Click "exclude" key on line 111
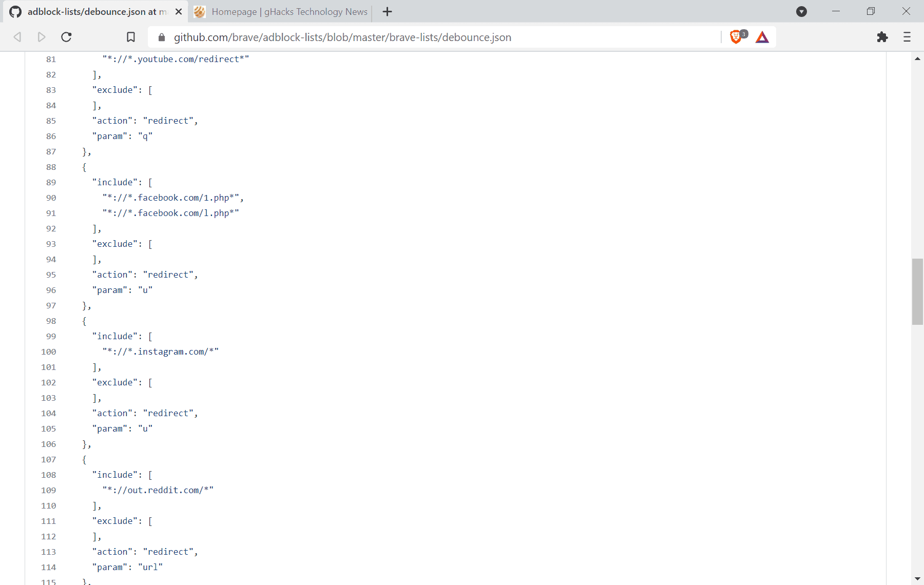Screen dimensions: 924x585 (114, 521)
